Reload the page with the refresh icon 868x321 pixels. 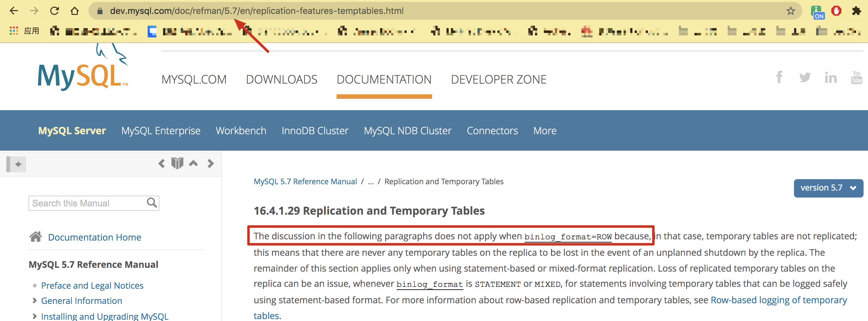tap(55, 11)
